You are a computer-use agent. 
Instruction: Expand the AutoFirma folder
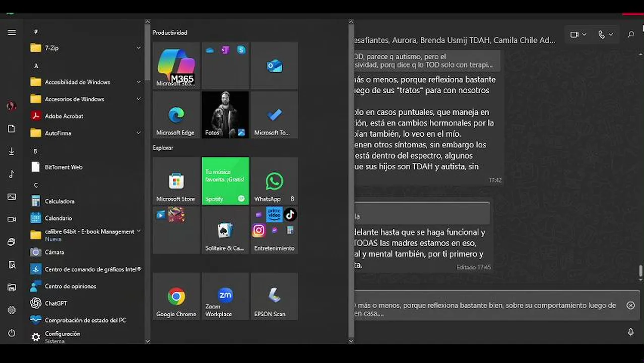pos(86,133)
